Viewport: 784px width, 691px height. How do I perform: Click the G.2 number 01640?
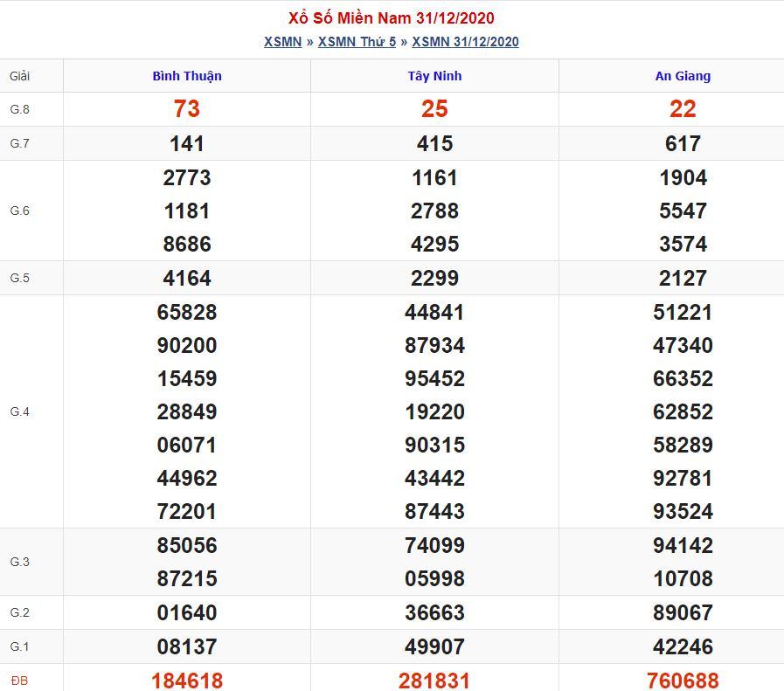coord(186,612)
